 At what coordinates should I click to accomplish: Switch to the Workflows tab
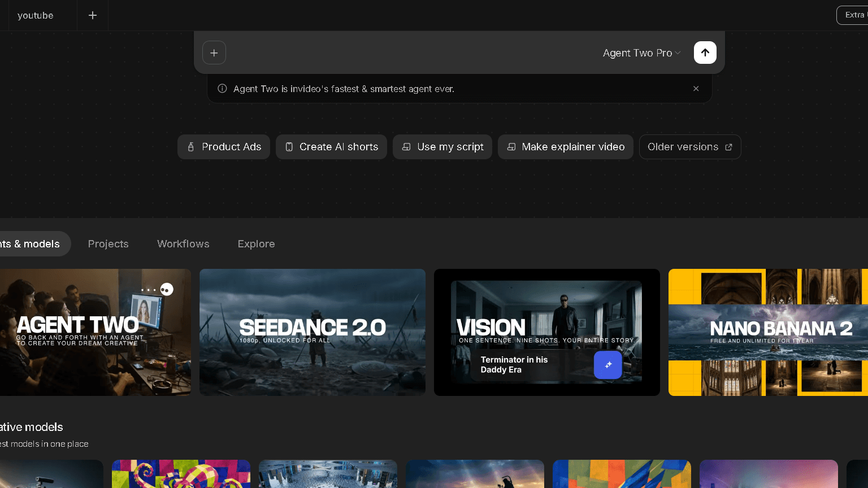183,244
